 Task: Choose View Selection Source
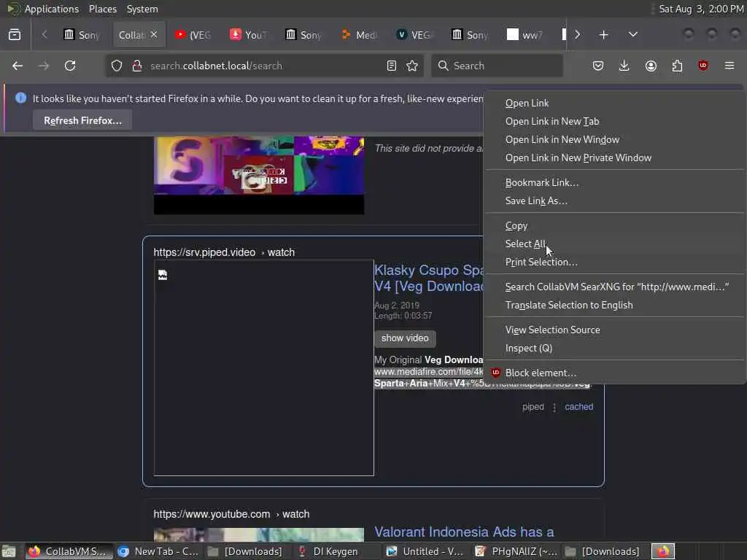click(x=614, y=330)
